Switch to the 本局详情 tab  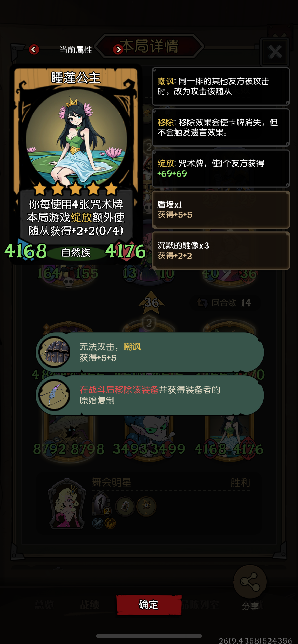[x=150, y=46]
